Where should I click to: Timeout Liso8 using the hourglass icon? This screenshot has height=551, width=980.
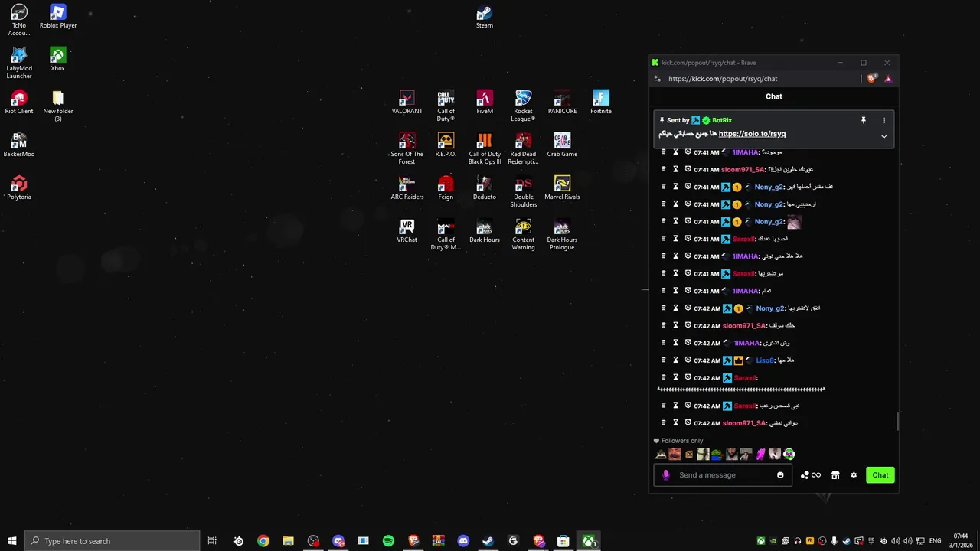pos(675,360)
